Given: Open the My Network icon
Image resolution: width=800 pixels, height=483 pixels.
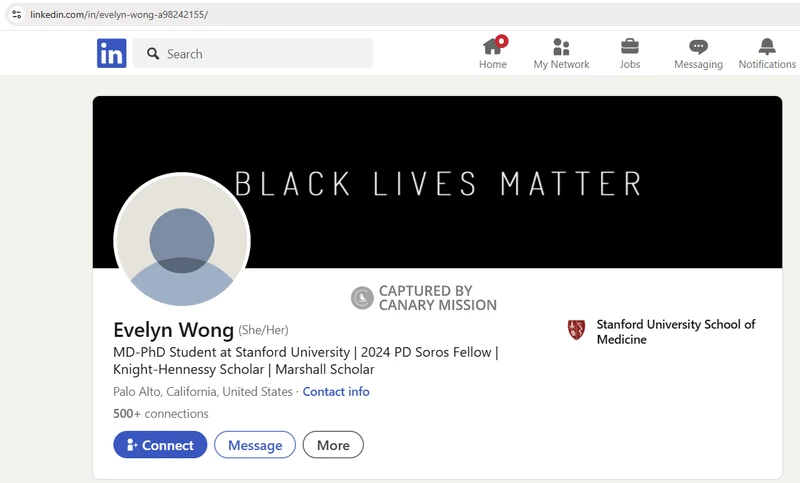Looking at the screenshot, I should click(x=561, y=46).
